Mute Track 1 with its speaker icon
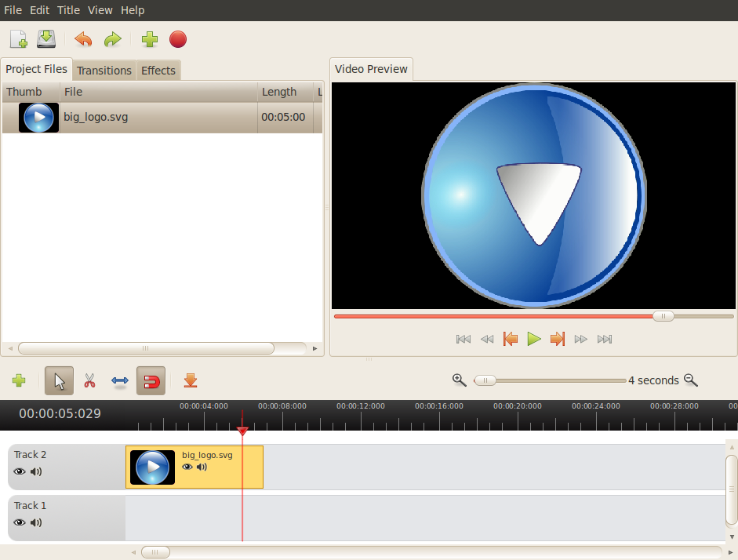Screen dimensions: 738x560 point(36,522)
